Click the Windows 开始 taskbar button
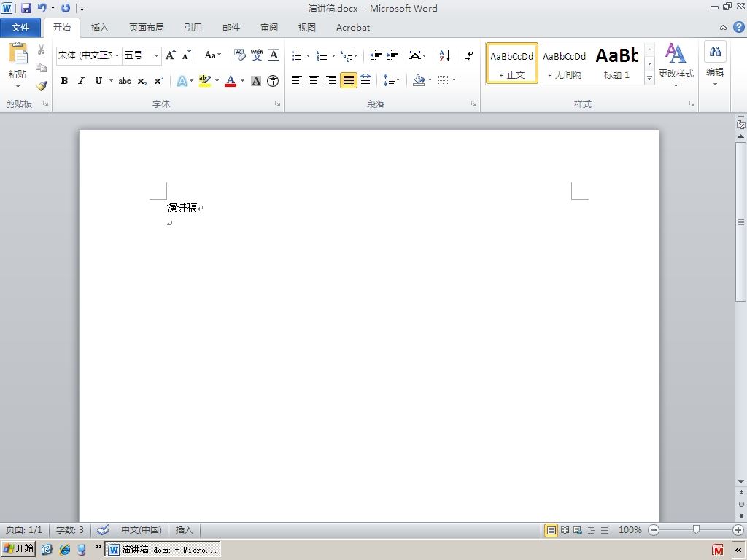The image size is (747, 560). 18,548
